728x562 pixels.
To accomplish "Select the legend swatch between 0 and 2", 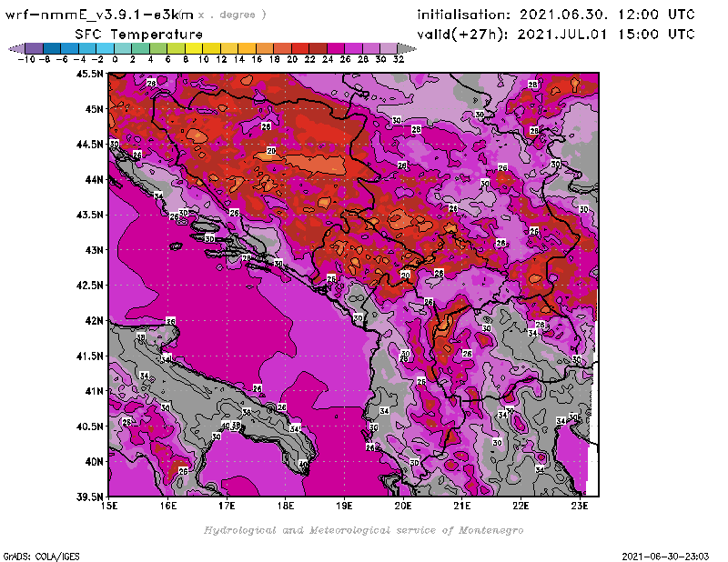I will (123, 49).
